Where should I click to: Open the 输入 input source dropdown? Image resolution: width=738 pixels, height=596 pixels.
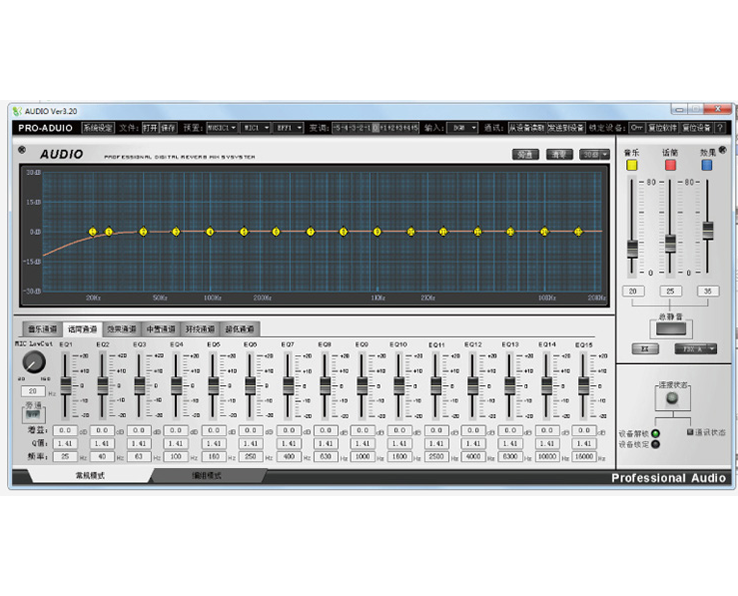click(463, 128)
